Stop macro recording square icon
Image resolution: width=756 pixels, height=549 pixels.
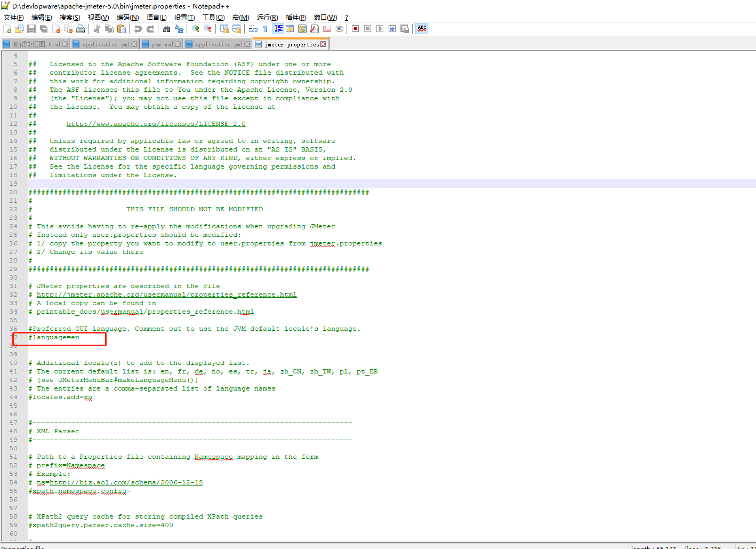pyautogui.click(x=368, y=29)
